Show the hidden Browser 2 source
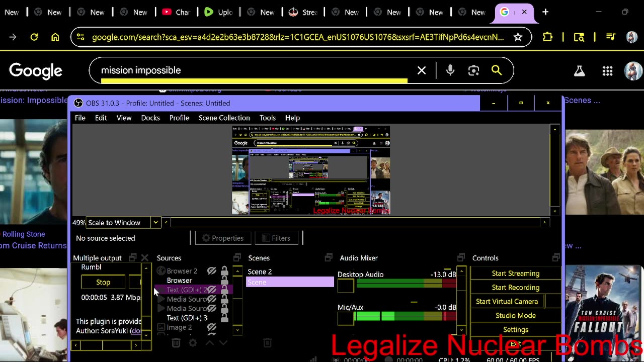The image size is (644, 362). click(212, 271)
